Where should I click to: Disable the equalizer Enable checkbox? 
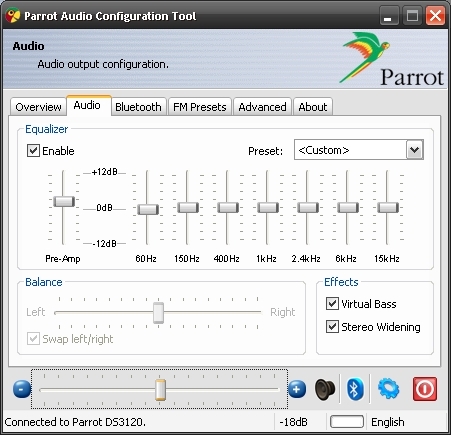33,151
